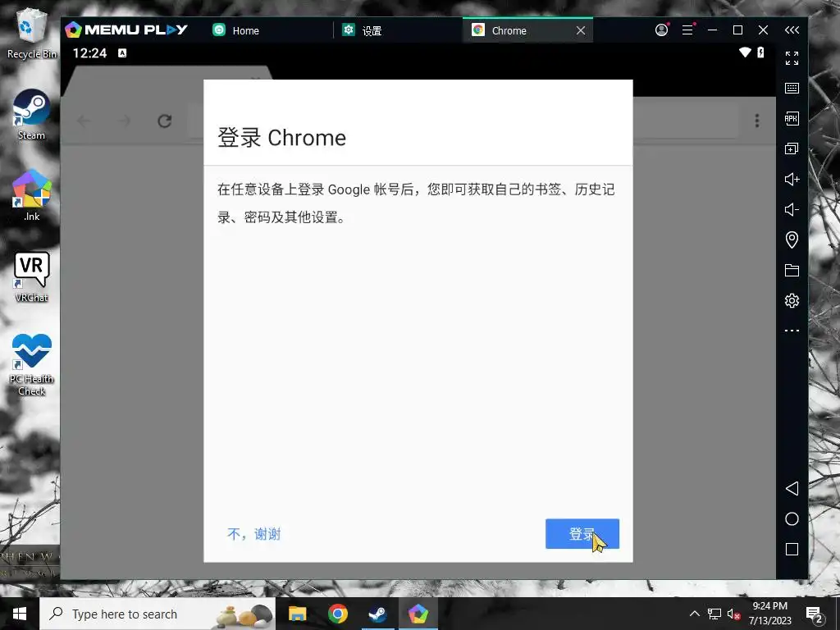
Task: Collapse the MEmu sidebar with triple chevron
Action: [792, 30]
